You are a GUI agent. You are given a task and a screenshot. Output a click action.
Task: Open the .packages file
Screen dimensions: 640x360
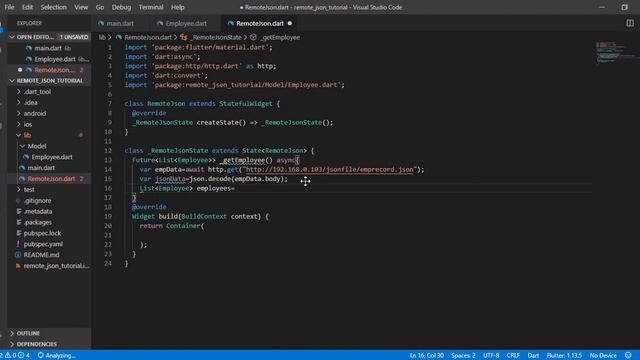point(38,222)
